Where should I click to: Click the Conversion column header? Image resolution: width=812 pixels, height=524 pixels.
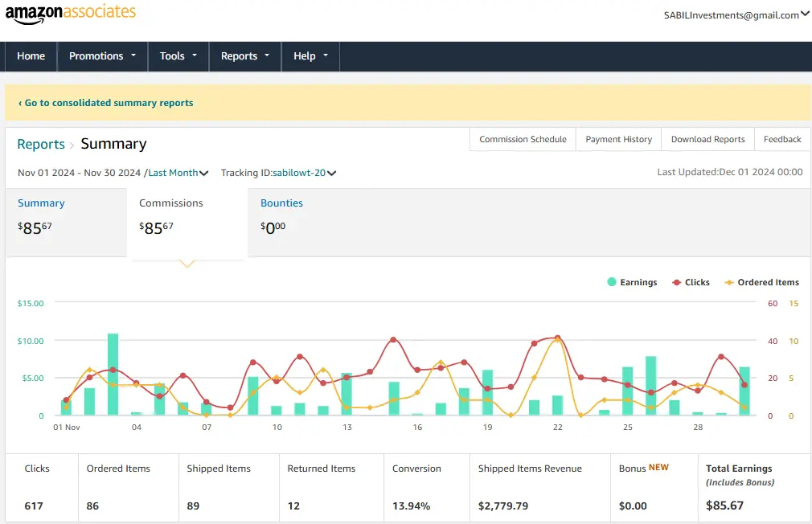[416, 469]
